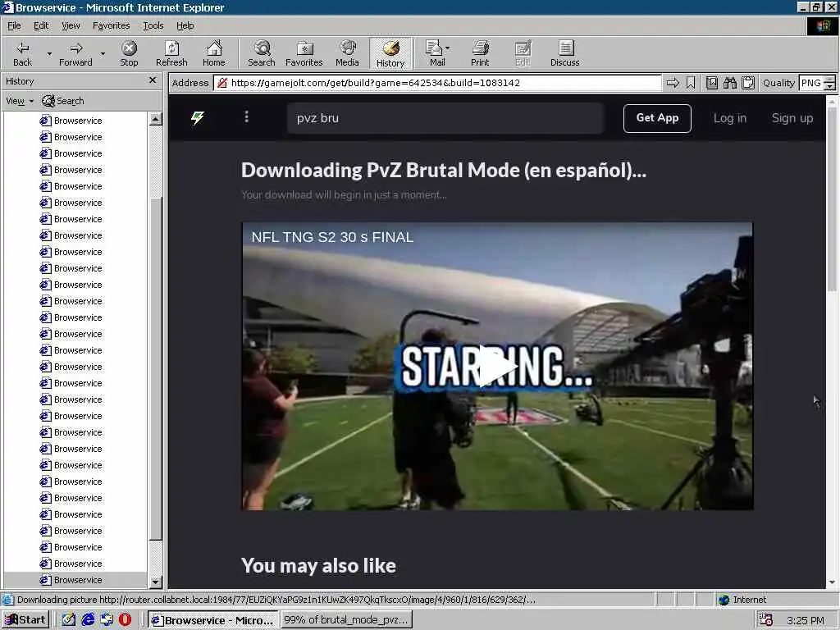The height and width of the screenshot is (630, 840).
Task: Open the View menu
Action: [71, 25]
